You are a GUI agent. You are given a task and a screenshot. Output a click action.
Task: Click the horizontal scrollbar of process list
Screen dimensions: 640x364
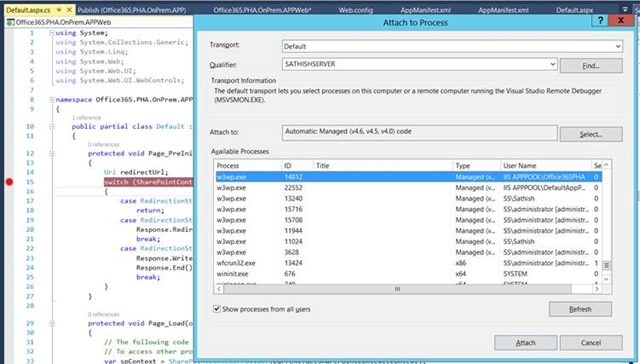[397, 289]
